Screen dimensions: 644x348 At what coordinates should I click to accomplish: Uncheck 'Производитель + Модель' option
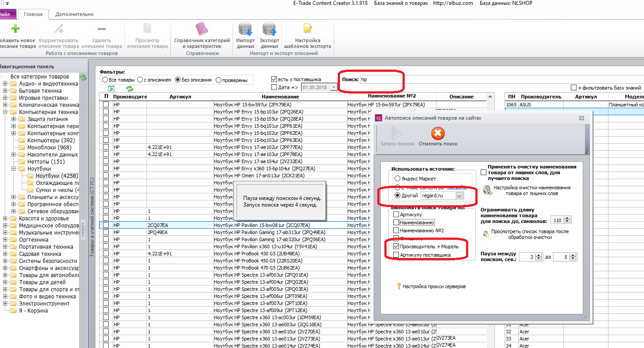click(x=396, y=246)
